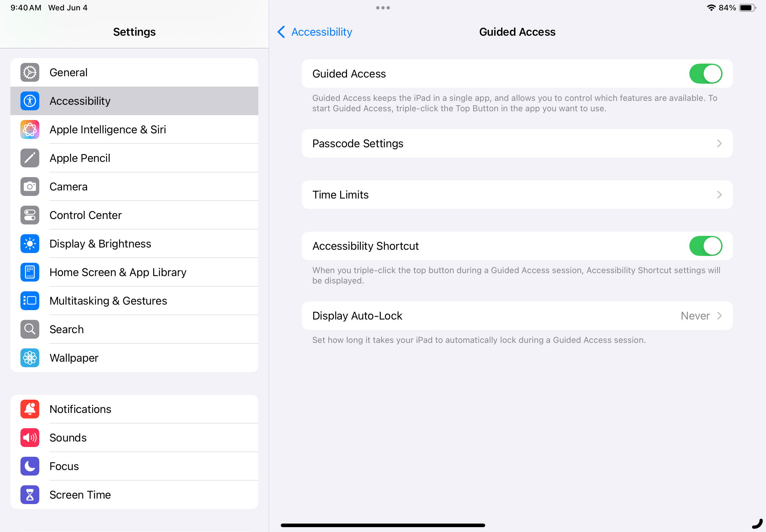Open Display Auto-Lock via its chevron
Screen dimensions: 766x532
pyautogui.click(x=719, y=316)
